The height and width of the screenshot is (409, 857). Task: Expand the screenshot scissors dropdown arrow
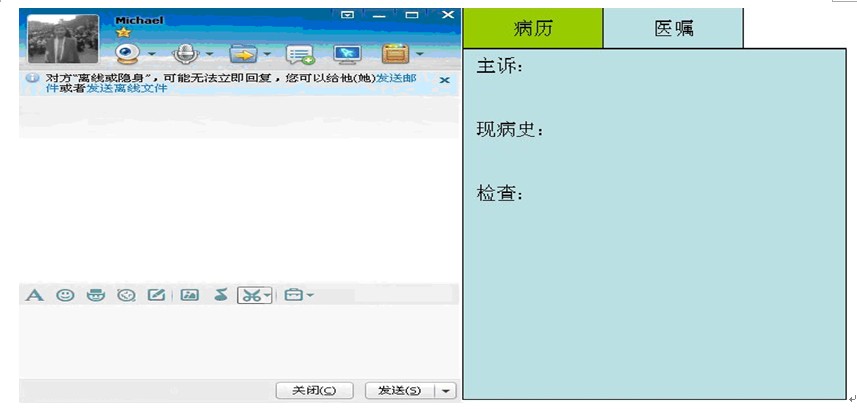267,296
